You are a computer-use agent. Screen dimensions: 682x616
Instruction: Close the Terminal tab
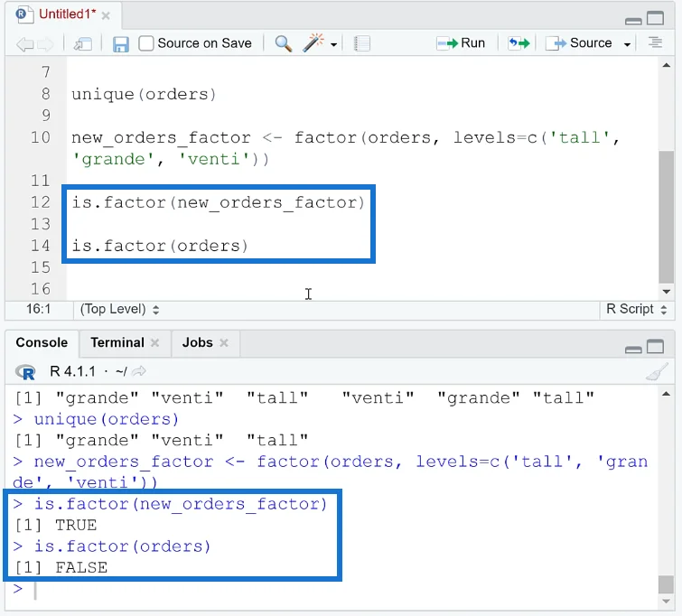pos(154,343)
